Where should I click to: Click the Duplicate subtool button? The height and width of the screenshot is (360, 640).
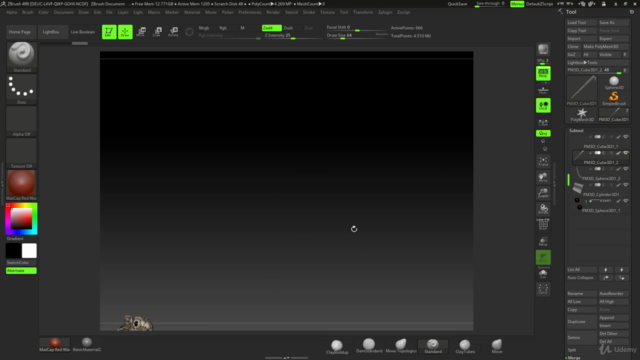[581, 322]
